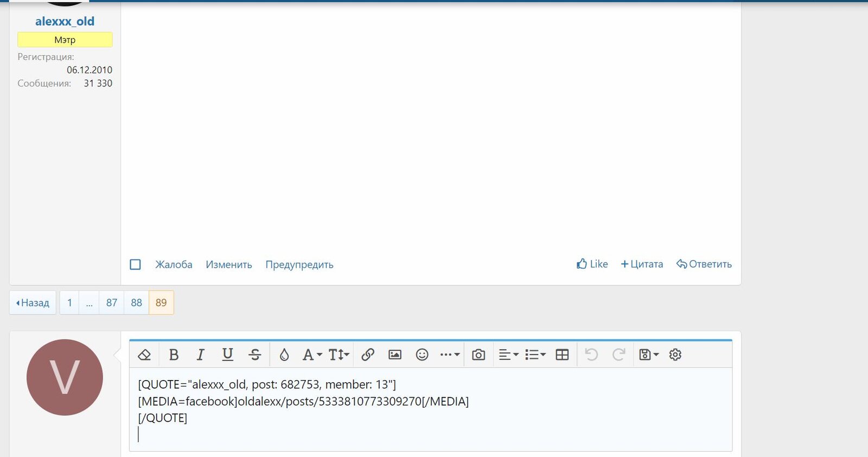Insert an image via picture icon
This screenshot has width=868, height=457.
pos(395,355)
